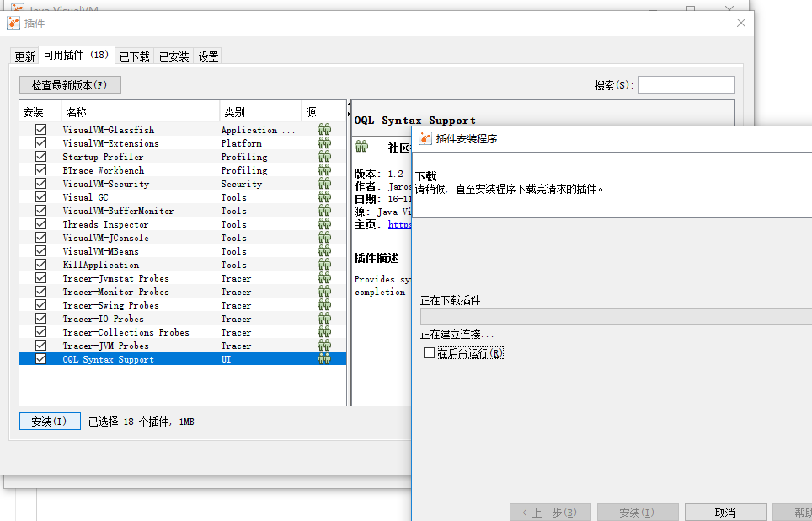This screenshot has width=812, height=521.
Task: Select the Tracer-Swing Probes plugin name
Action: (111, 305)
